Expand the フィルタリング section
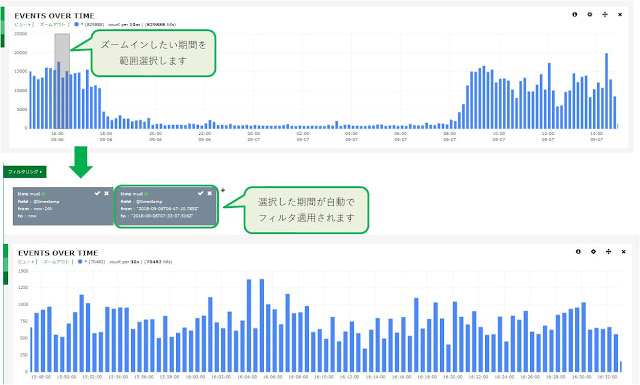The image size is (640, 385). pyautogui.click(x=25, y=172)
